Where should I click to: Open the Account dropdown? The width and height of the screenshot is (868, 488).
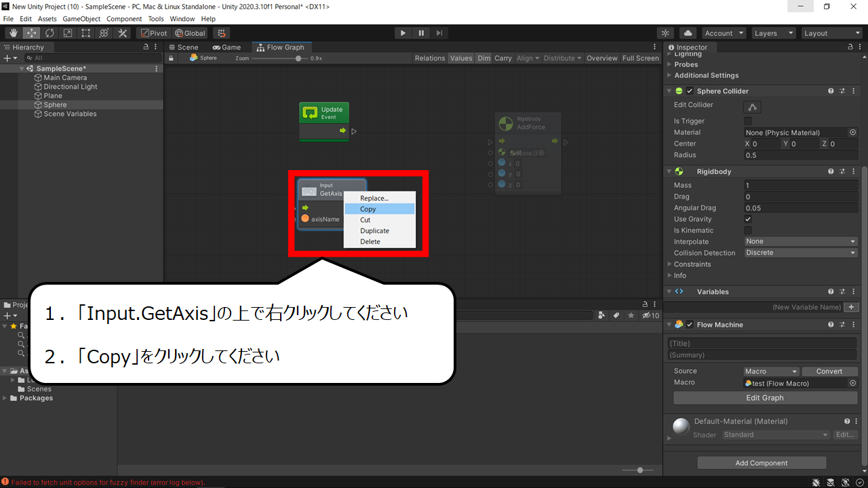724,33
